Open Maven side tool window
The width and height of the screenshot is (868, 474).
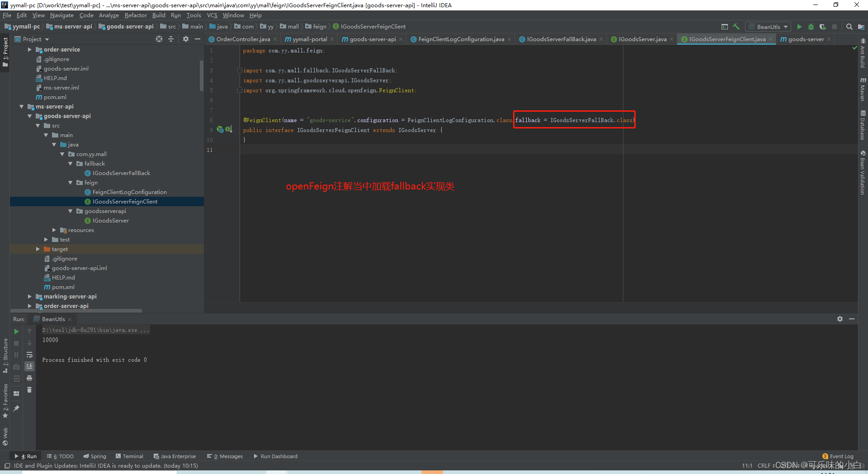pyautogui.click(x=863, y=89)
